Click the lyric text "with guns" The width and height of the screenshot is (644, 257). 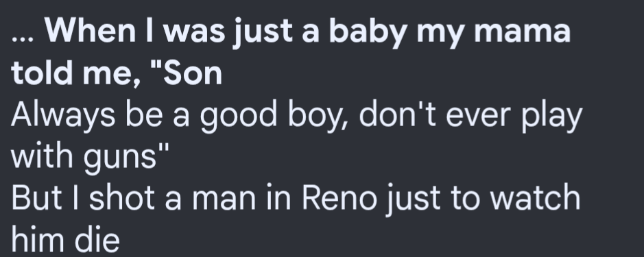[x=90, y=158]
